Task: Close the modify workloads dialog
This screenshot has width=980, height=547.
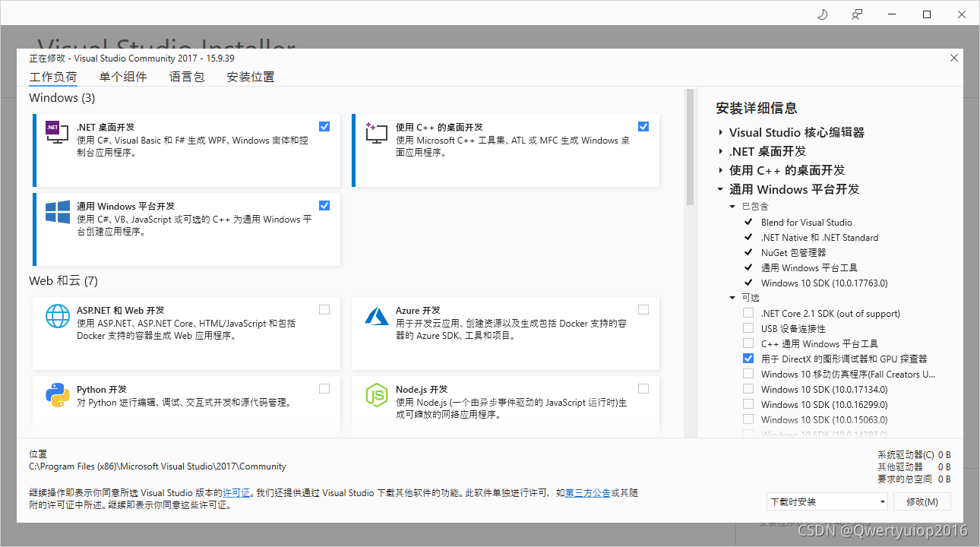Action: 954,58
